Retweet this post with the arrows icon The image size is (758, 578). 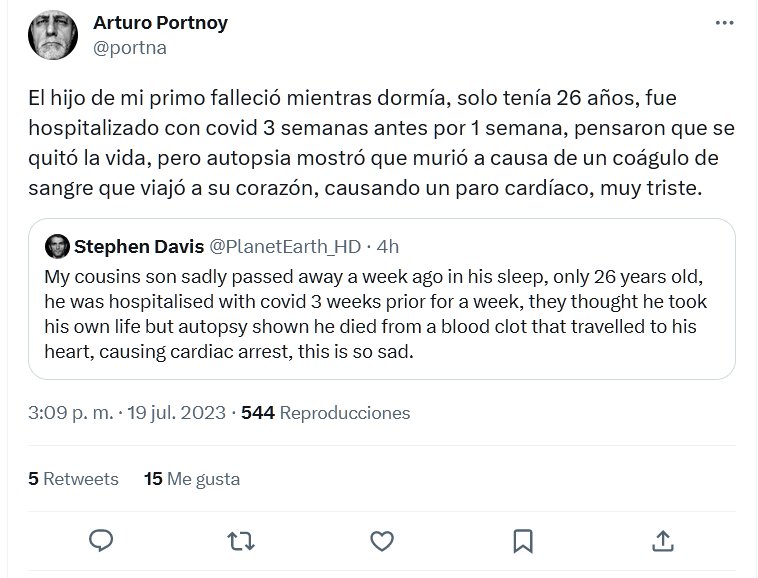click(240, 541)
